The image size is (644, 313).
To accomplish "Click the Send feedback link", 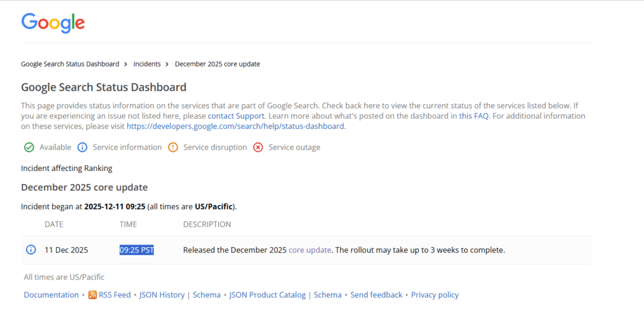I will tap(376, 295).
